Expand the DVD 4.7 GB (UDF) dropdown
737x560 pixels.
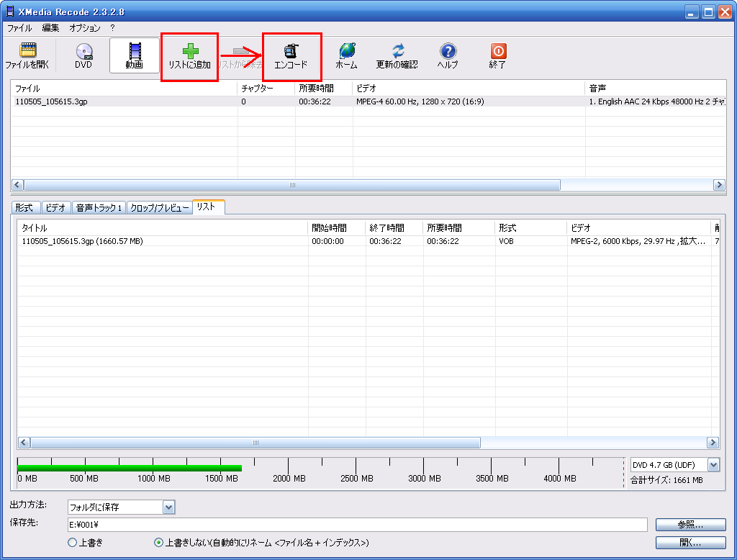(x=713, y=465)
